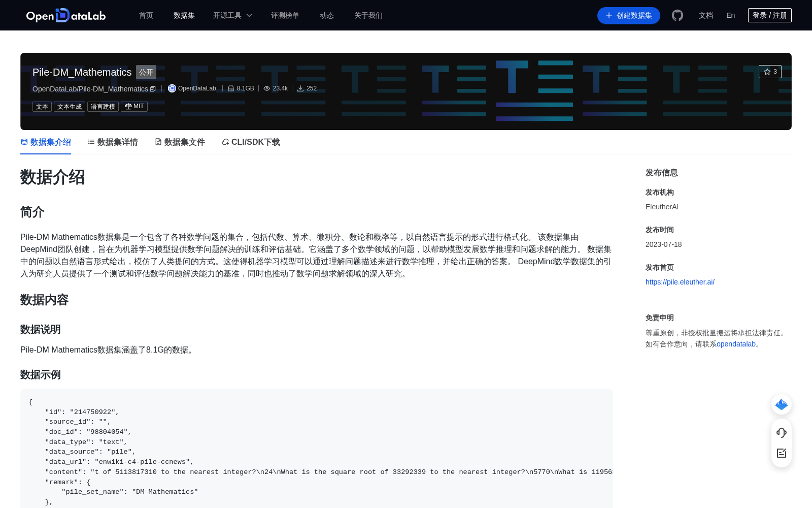
Task: Open https://pile.eleuther.ai/ homepage link
Action: point(680,282)
